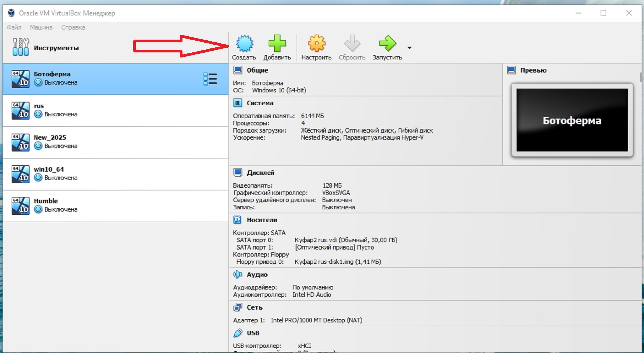Select the win10_64 virtual machine name
The image size is (644, 353).
49,169
